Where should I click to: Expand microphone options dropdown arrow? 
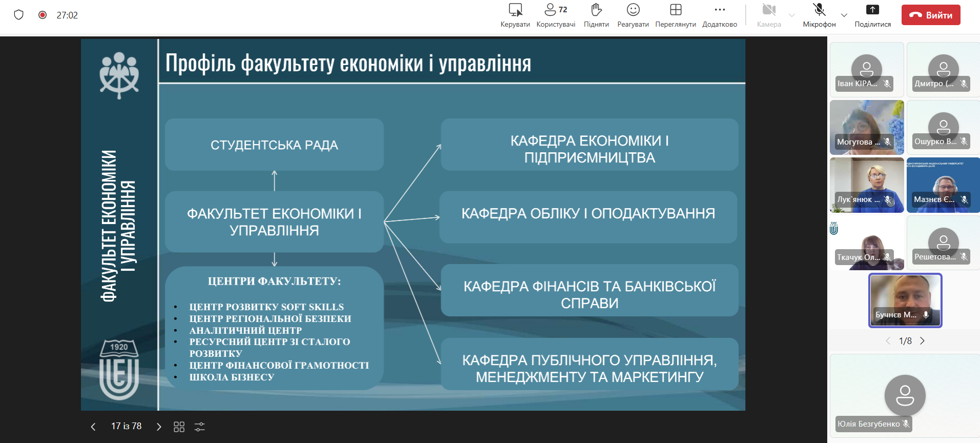pyautogui.click(x=844, y=15)
